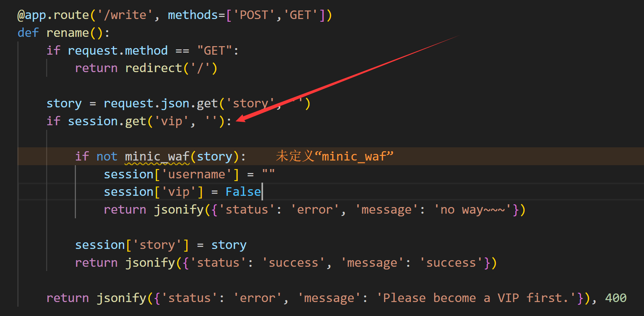Click the 'not' keyword before minic_waf
Image resolution: width=644 pixels, height=316 pixels.
click(107, 157)
